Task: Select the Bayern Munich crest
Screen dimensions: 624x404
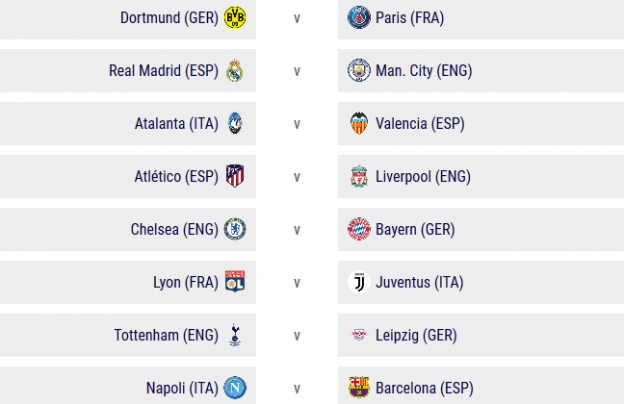Action: coord(359,229)
